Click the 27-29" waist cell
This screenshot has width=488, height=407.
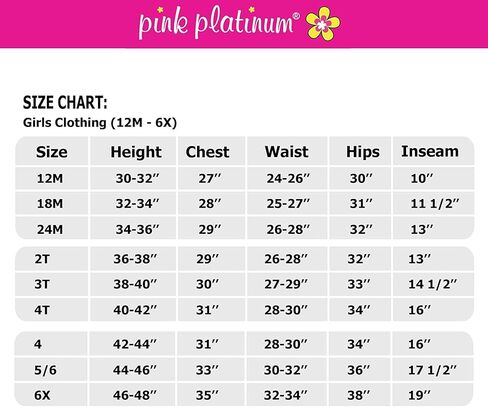(286, 284)
